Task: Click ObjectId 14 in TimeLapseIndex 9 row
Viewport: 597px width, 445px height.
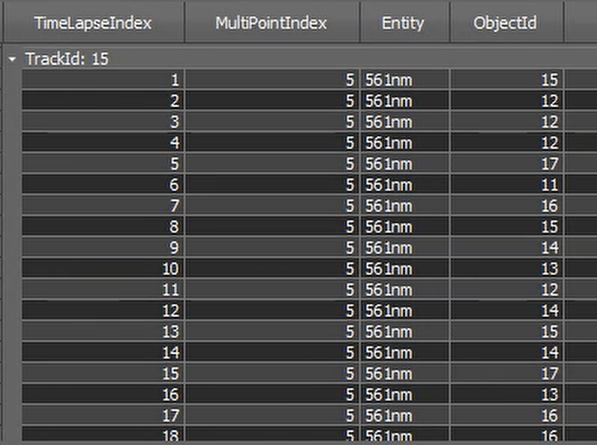Action: pos(507,247)
